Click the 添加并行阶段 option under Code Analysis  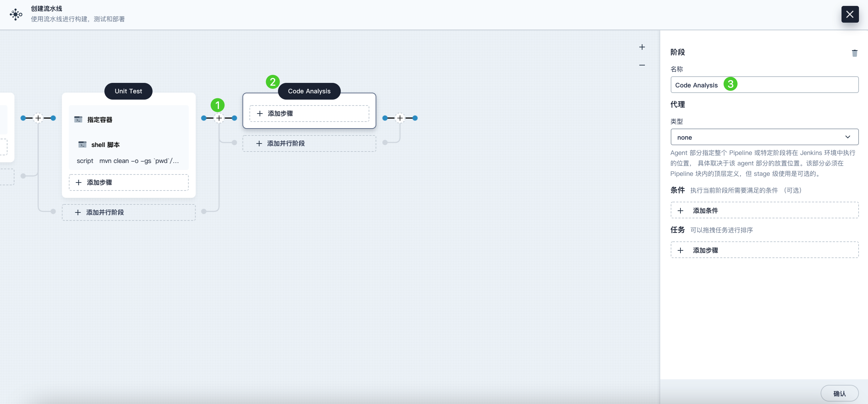pos(309,143)
